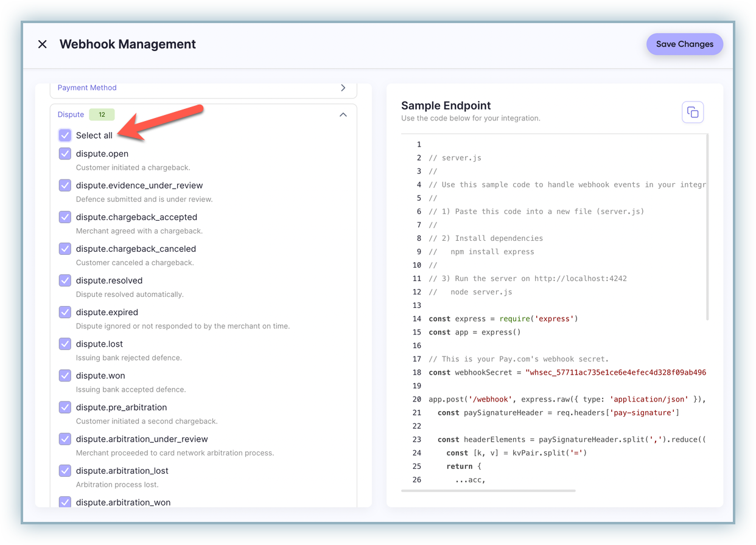Click the code panel vertical scrollbar
Image resolution: width=756 pixels, height=545 pixels.
click(707, 227)
